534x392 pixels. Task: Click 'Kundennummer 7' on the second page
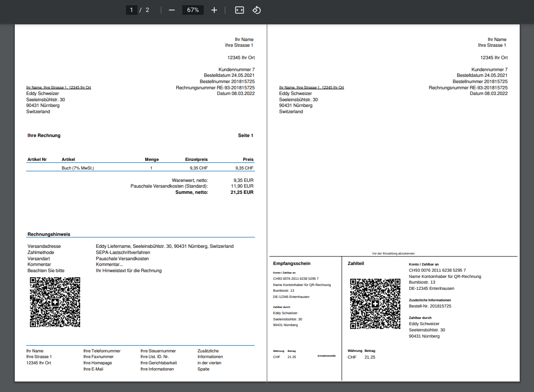tap(490, 70)
